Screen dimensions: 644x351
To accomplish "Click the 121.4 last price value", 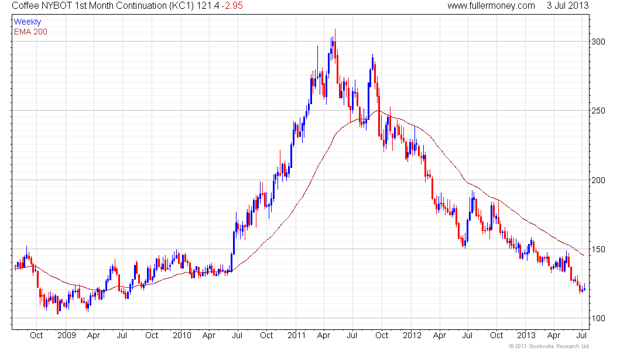I will tap(208, 6).
